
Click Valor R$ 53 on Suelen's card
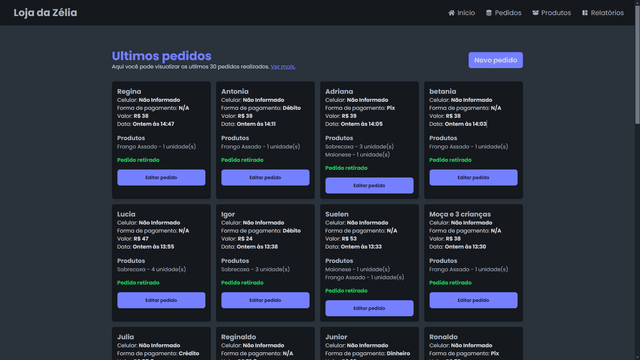pyautogui.click(x=341, y=238)
